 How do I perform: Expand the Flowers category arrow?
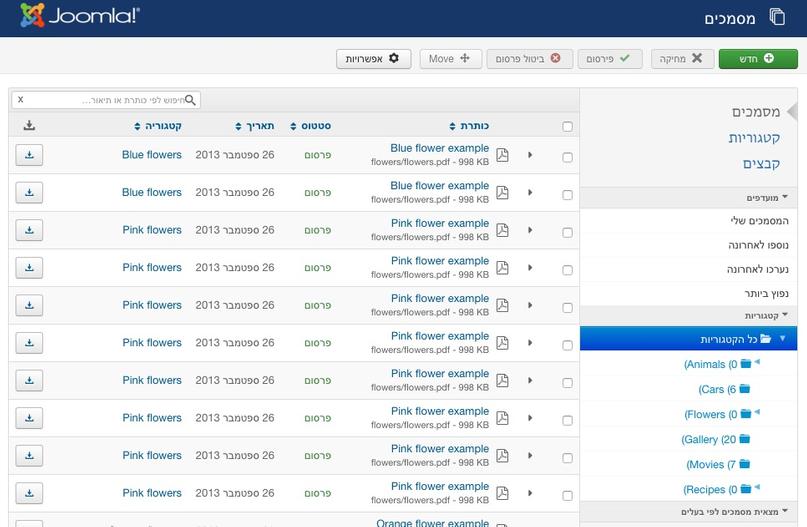[757, 412]
